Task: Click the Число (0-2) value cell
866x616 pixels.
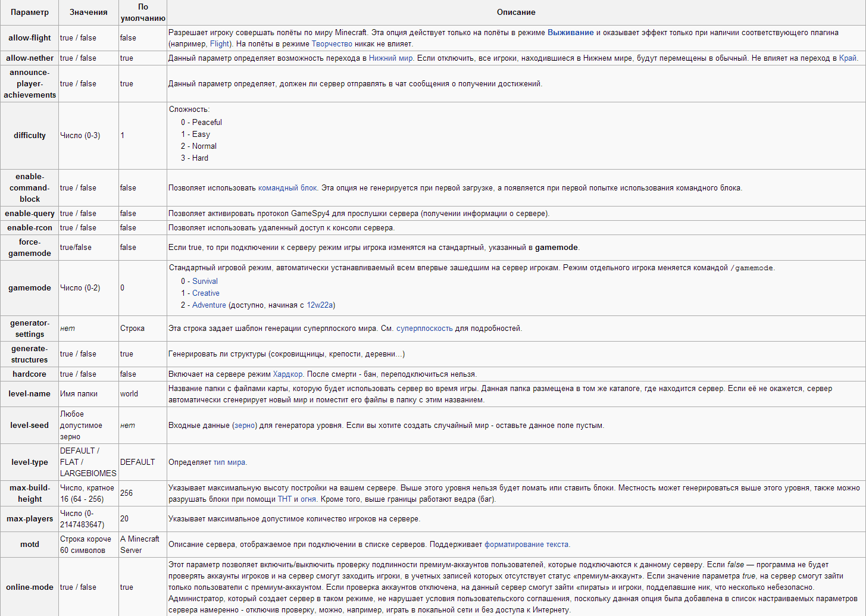Action: (89, 288)
